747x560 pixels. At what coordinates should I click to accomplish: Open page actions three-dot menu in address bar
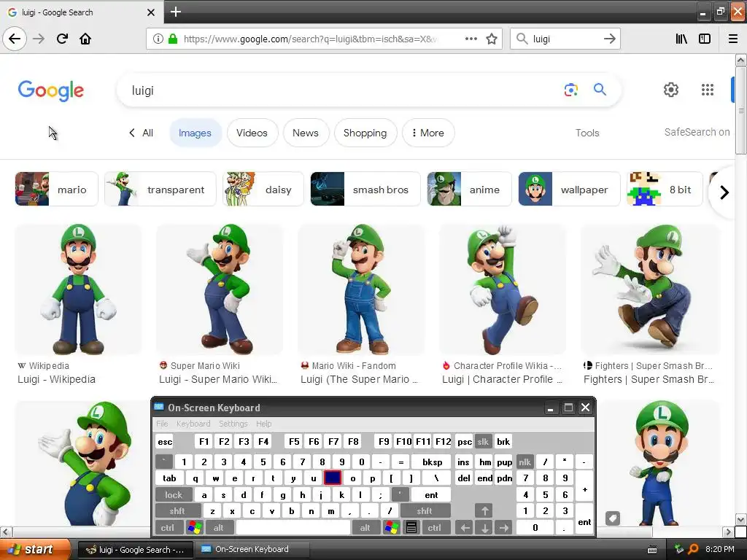[471, 39]
